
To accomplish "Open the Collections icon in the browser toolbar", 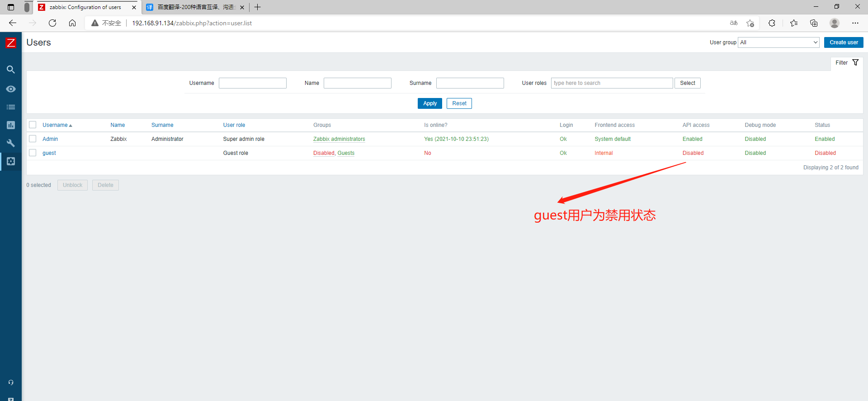I will 814,23.
